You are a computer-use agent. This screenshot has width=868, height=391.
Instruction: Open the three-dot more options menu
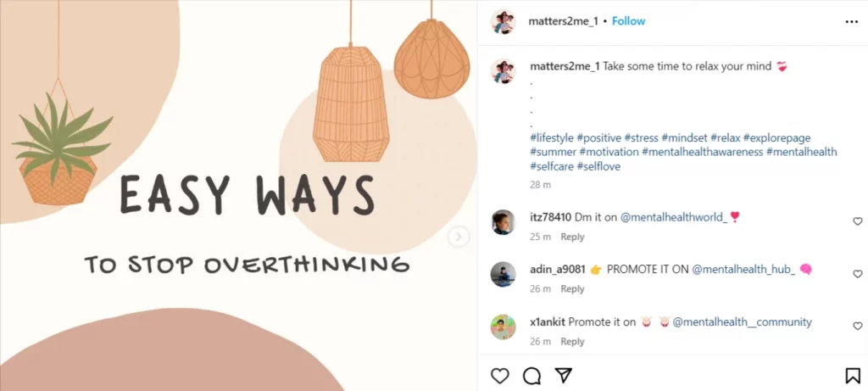click(x=851, y=21)
